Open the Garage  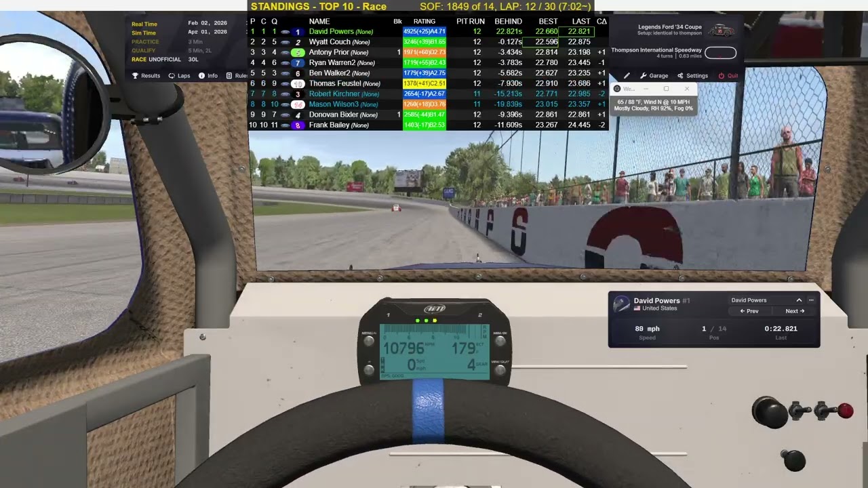point(654,76)
